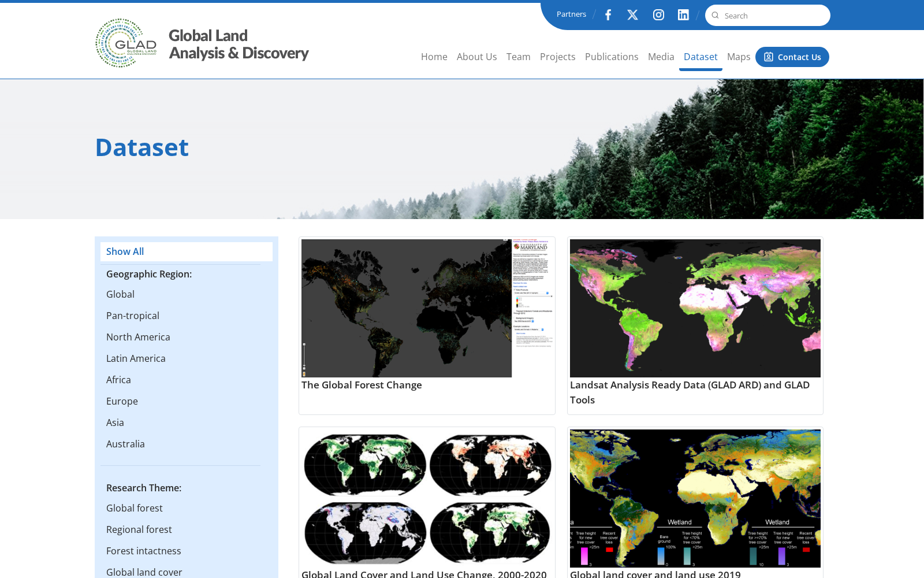924x578 pixels.
Task: Open Global land cover and land use 2019 image
Action: coord(695,498)
